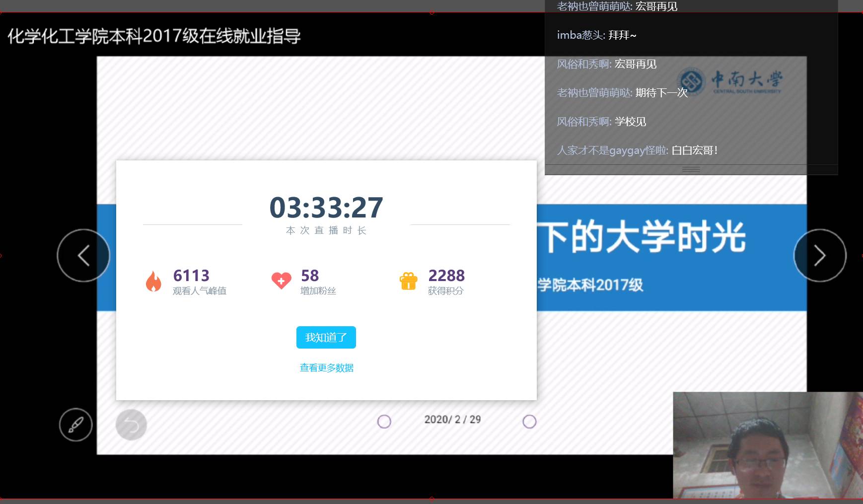
Task: Select the 白白宏哥! chat message
Action: [637, 150]
